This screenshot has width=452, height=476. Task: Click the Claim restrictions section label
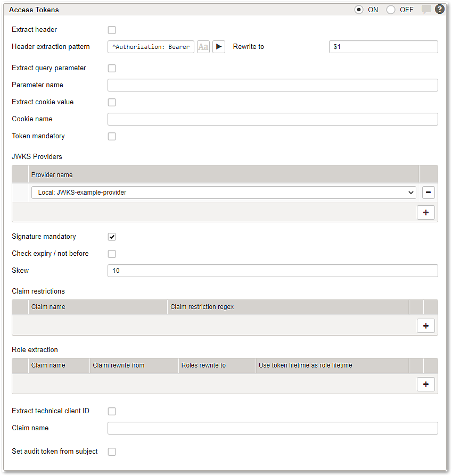coord(38,291)
